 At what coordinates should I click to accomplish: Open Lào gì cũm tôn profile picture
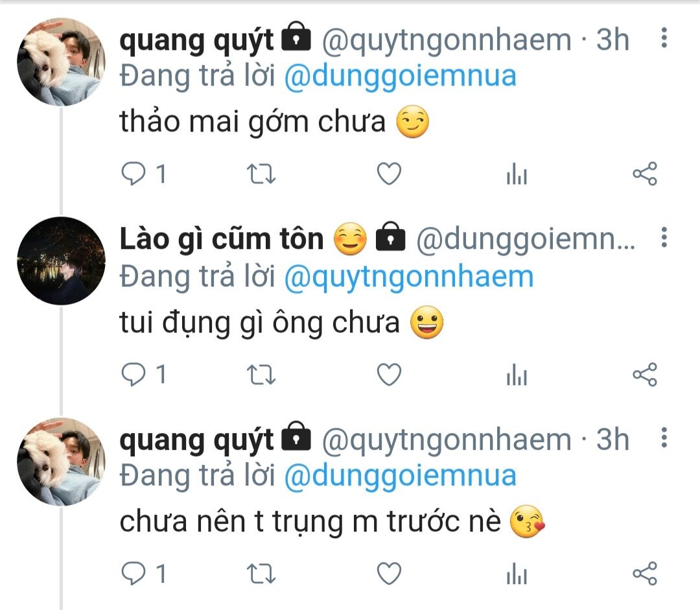click(61, 261)
